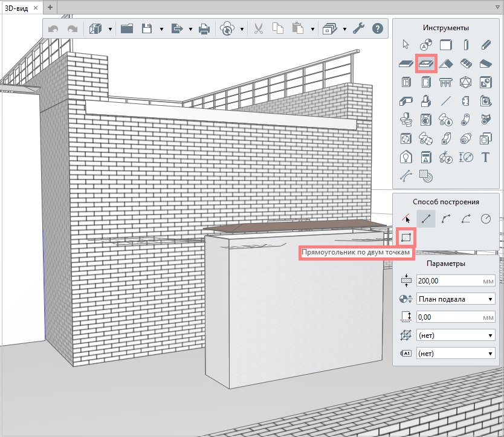
Task: Open a new tab with plus
Action: (x=50, y=7)
